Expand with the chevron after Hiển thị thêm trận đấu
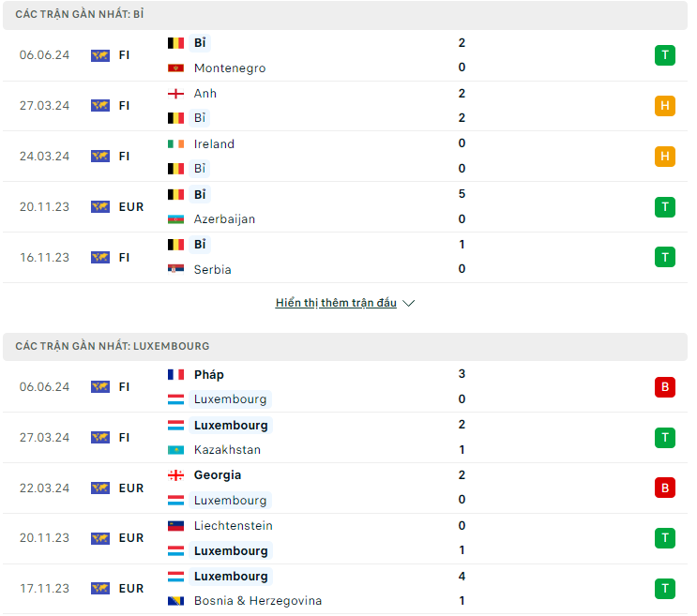Image resolution: width=697 pixels, height=616 pixels. click(408, 304)
